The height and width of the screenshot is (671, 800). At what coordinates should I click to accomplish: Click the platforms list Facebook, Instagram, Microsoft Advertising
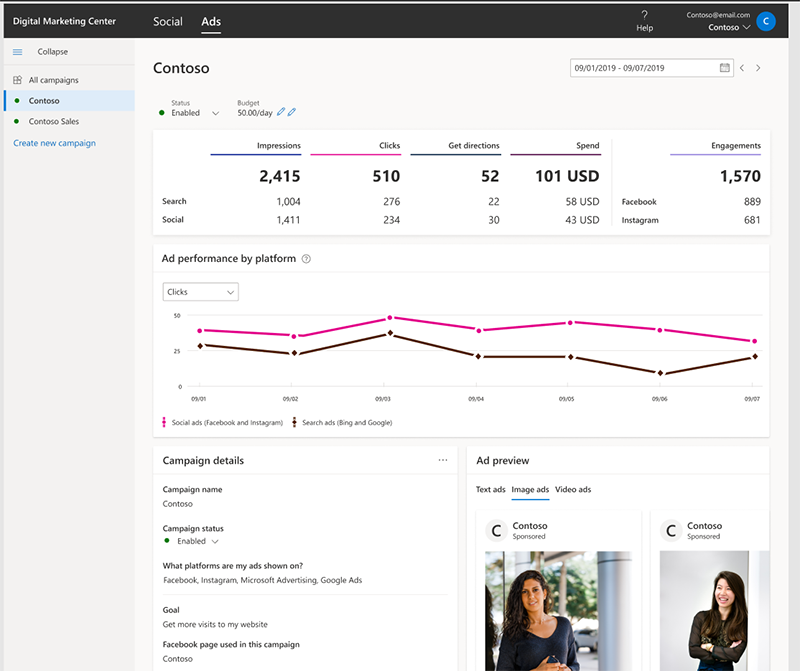[x=262, y=580]
